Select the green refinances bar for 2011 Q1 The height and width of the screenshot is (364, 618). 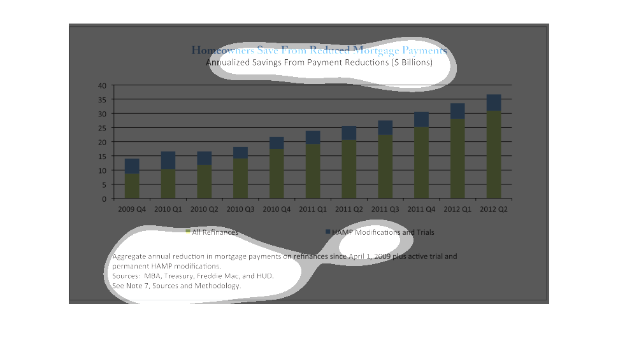coord(313,171)
